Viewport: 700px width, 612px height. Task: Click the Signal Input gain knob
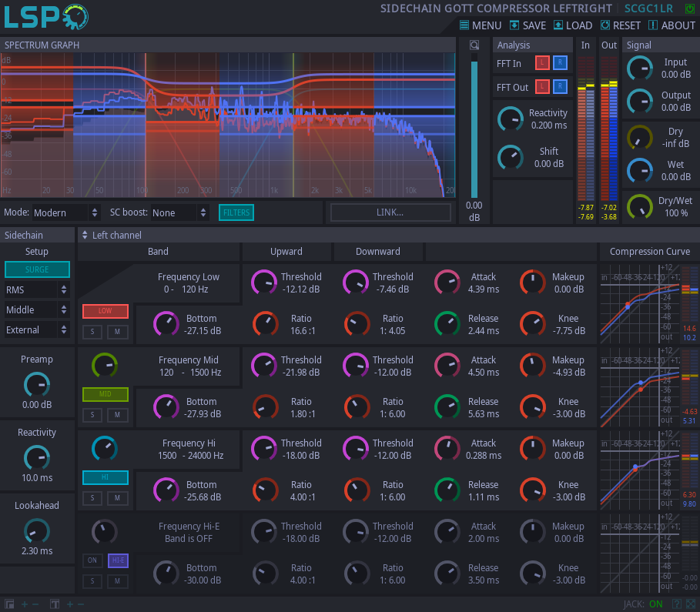point(640,69)
